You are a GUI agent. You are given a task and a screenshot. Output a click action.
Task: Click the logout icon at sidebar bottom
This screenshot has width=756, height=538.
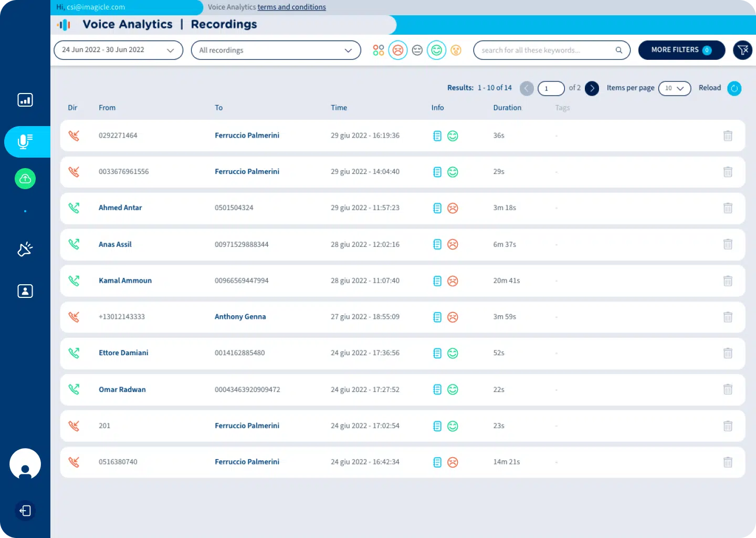(25, 511)
